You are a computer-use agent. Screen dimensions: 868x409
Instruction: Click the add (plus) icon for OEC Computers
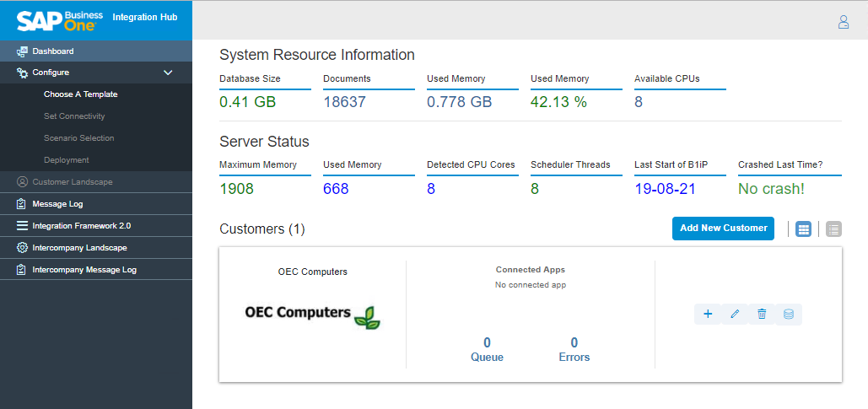coord(708,315)
